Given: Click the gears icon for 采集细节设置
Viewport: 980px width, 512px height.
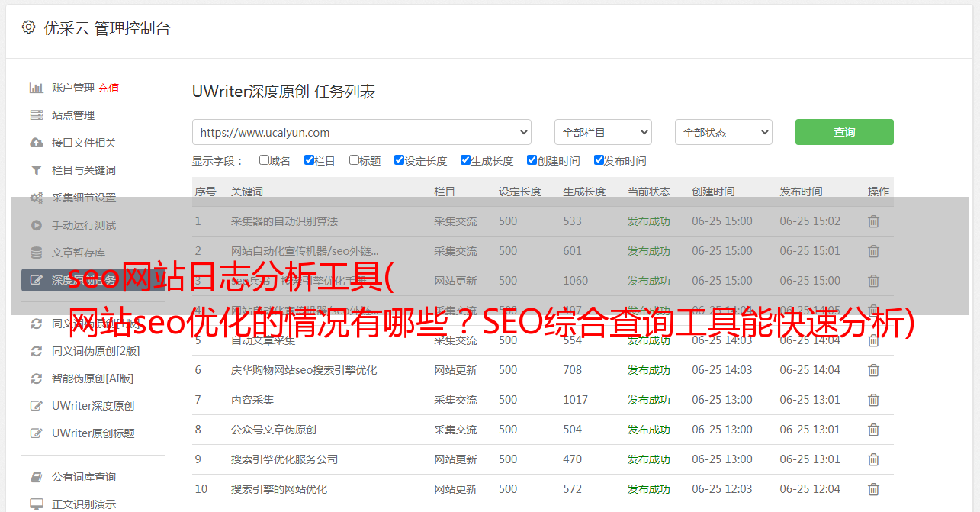Looking at the screenshot, I should (x=36, y=198).
